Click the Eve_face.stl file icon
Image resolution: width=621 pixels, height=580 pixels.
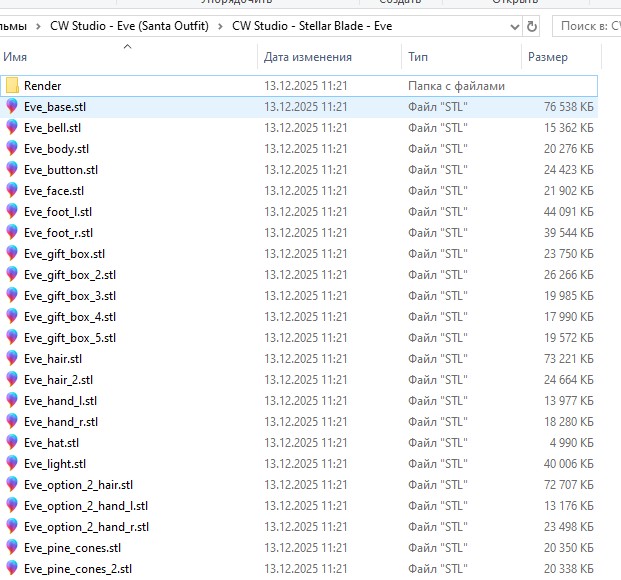click(x=12, y=191)
